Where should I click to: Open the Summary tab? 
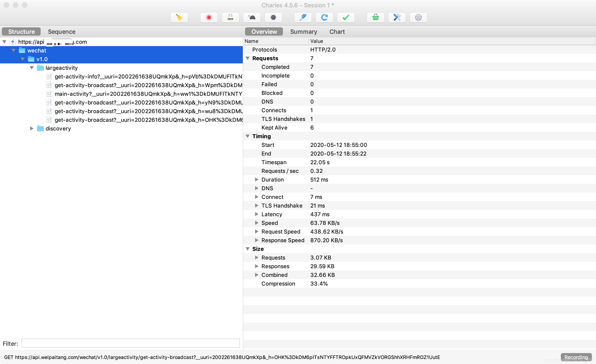[x=303, y=32]
